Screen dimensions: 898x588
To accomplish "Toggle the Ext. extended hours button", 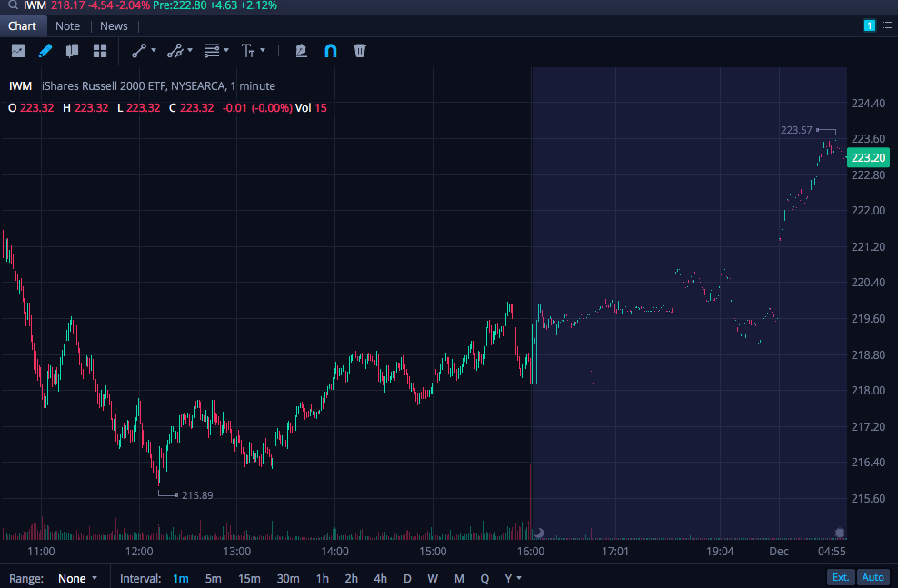I will 841,577.
